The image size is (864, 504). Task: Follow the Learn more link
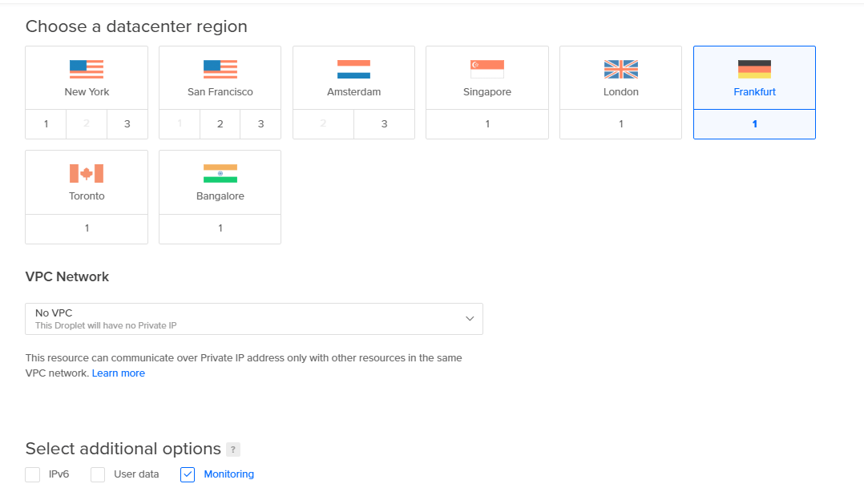point(119,373)
